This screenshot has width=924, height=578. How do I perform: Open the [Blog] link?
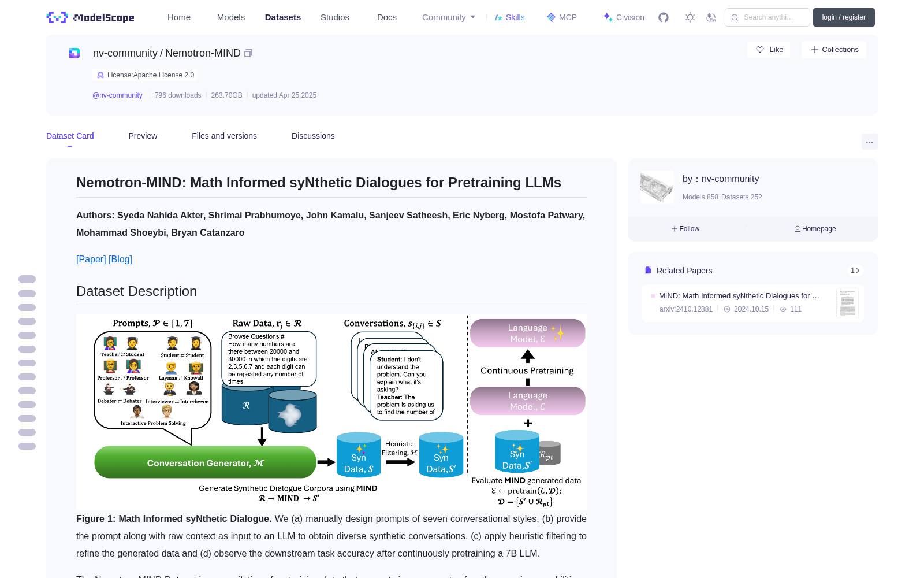120,259
